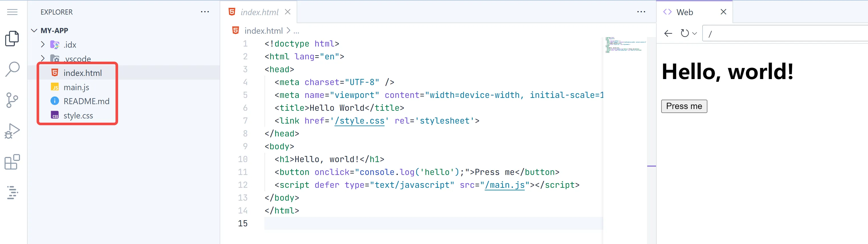Open the Source Control view

click(x=13, y=100)
